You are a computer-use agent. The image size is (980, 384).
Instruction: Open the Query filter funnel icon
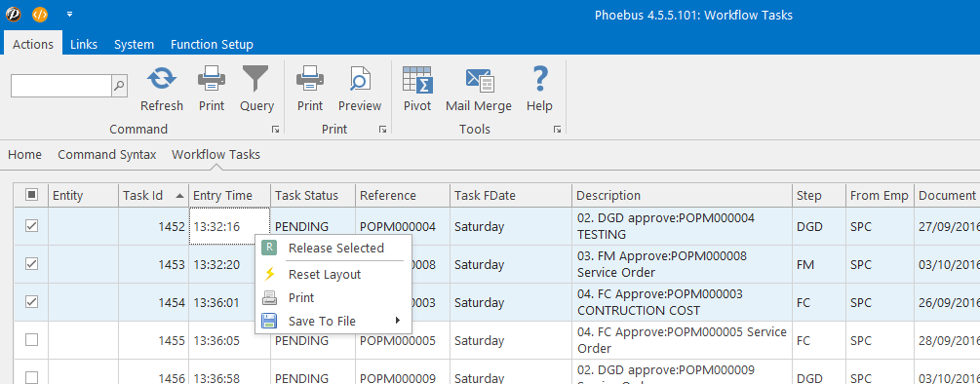click(256, 79)
